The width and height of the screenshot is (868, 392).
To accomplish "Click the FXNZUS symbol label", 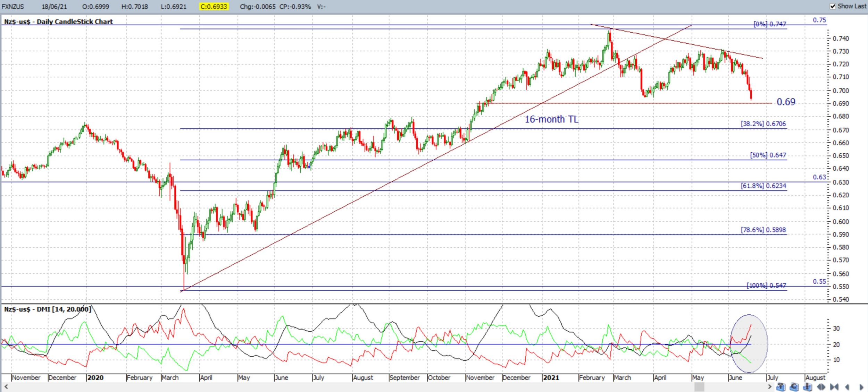I will point(13,7).
